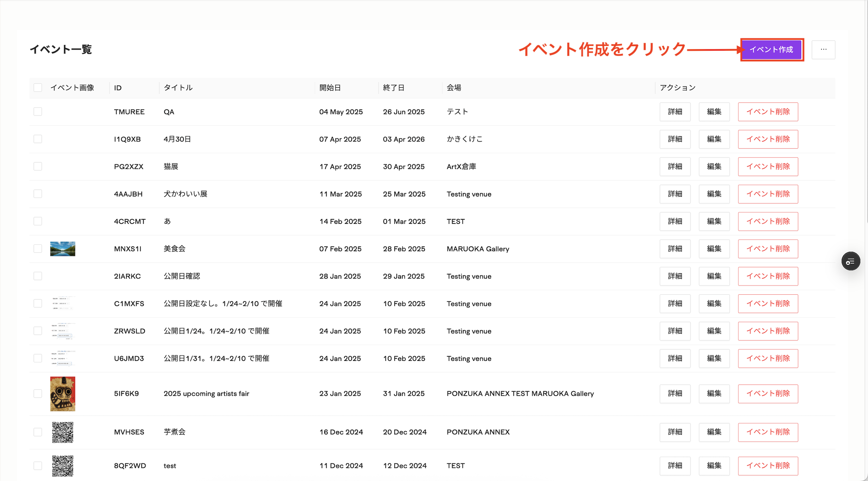Click the floating dark list widget icon
The height and width of the screenshot is (481, 868).
click(x=851, y=261)
